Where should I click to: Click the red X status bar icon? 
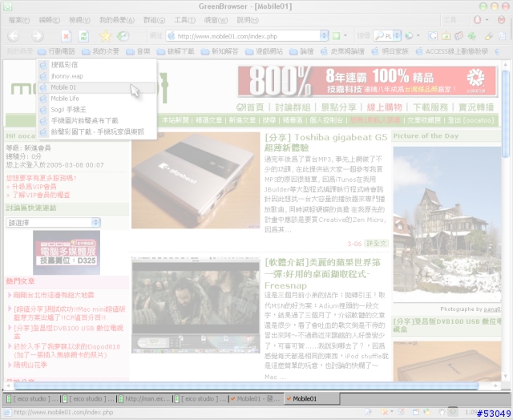tap(385, 412)
